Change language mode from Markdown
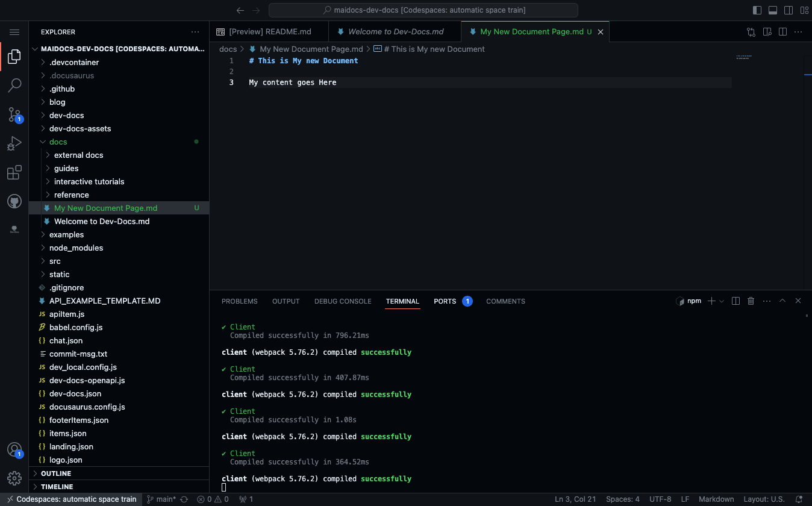This screenshot has width=812, height=506. tap(716, 499)
